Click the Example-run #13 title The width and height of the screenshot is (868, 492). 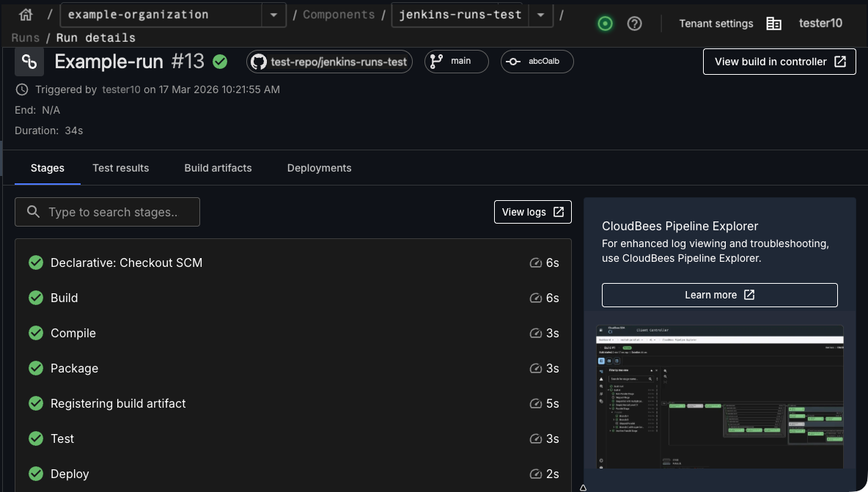130,62
